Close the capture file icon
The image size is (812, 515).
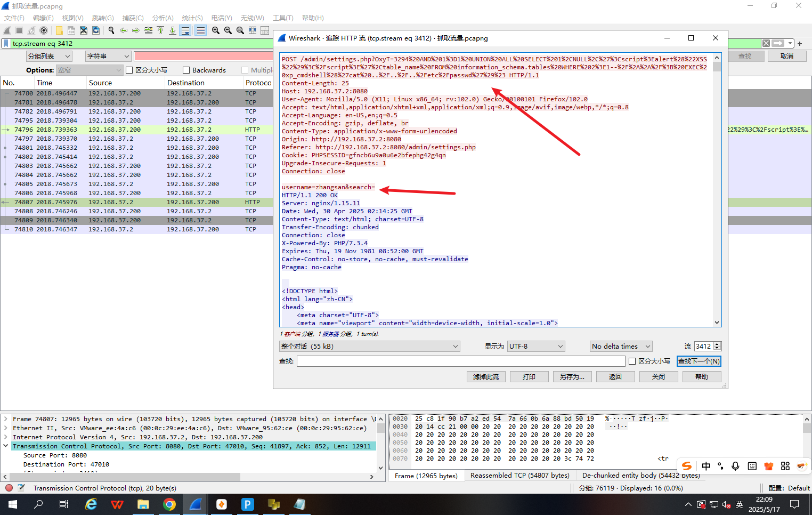click(x=84, y=30)
